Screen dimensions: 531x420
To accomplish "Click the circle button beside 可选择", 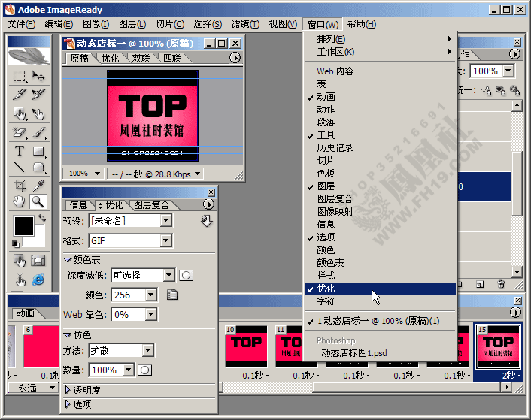I will click(186, 276).
